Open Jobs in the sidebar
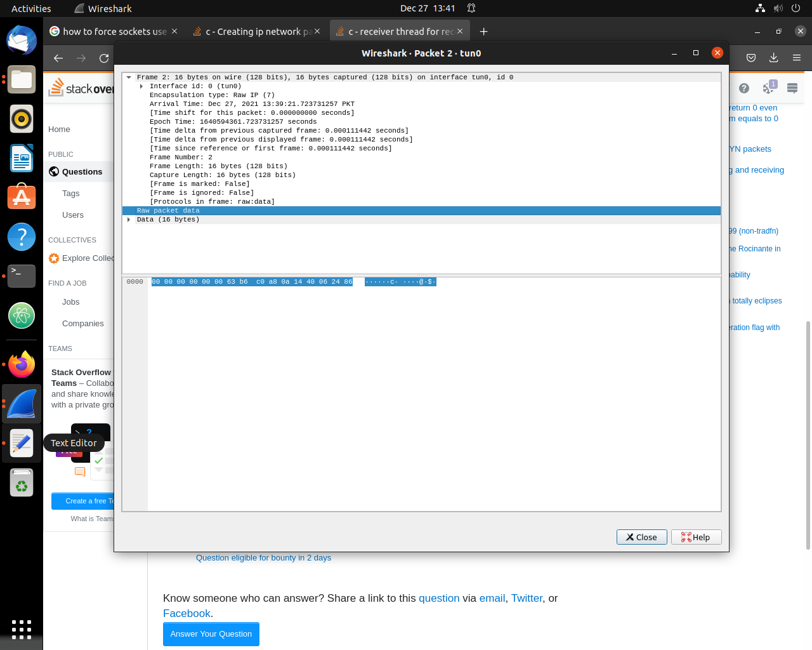Viewport: 812px width, 650px height. 71,302
